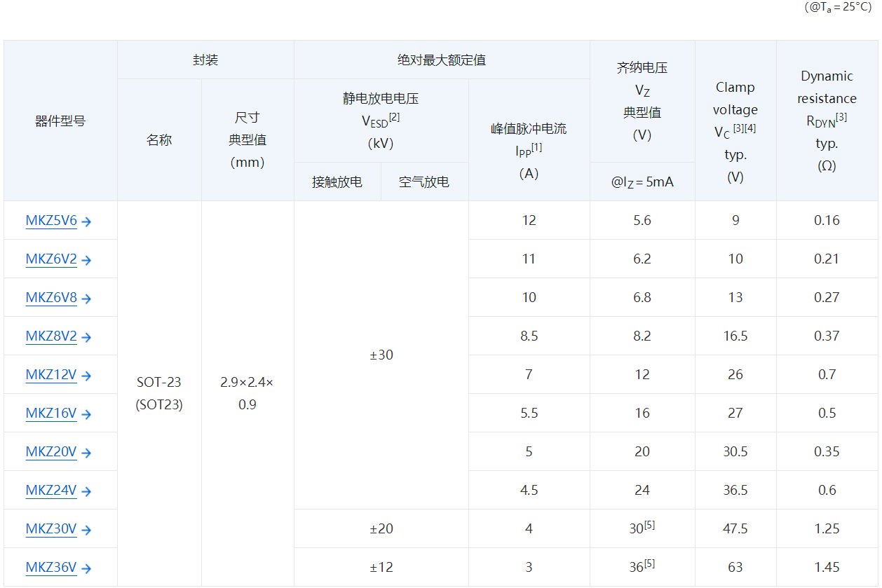Viewport: 882px width, 588px height.
Task: Click the Dynamic resistance column header
Action: (827, 121)
